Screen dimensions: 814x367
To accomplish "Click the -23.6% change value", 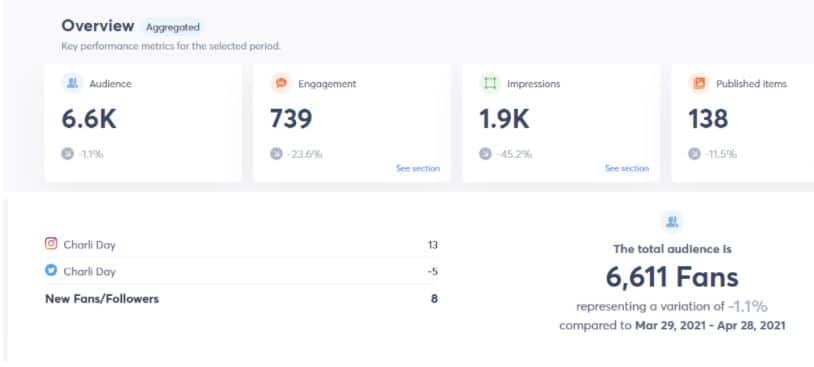I will tap(305, 154).
